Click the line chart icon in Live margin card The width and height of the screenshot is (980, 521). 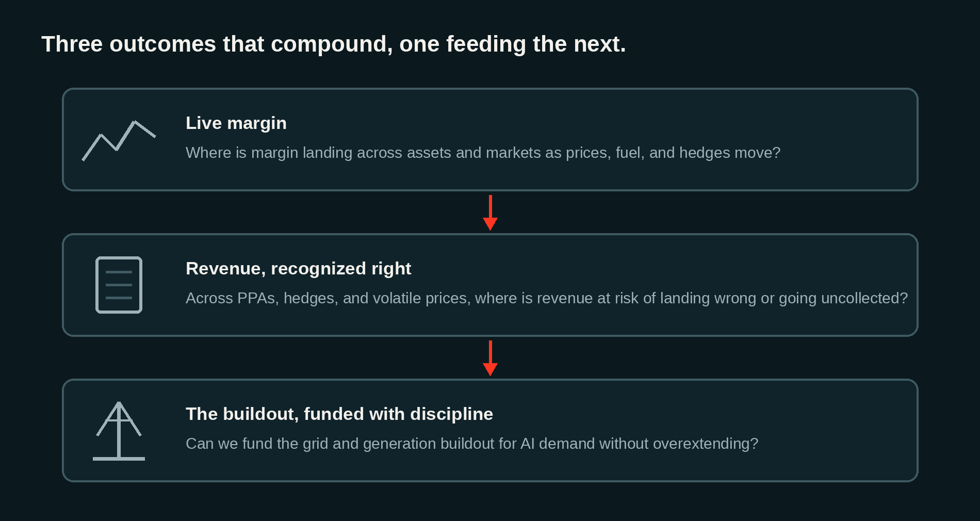(119, 140)
